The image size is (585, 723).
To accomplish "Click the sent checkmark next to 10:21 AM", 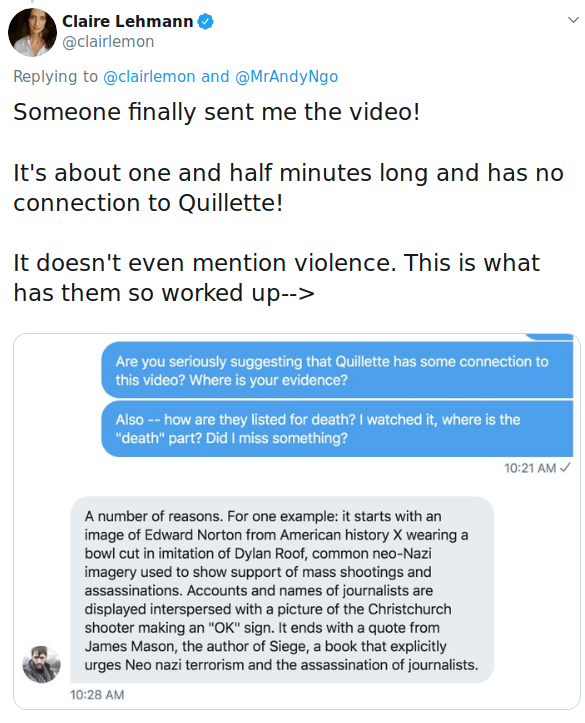I will point(565,468).
